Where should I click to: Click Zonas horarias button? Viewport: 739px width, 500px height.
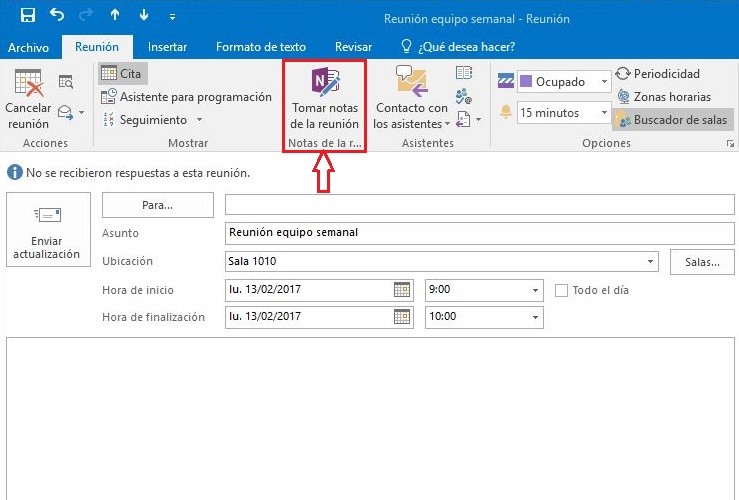[x=664, y=97]
